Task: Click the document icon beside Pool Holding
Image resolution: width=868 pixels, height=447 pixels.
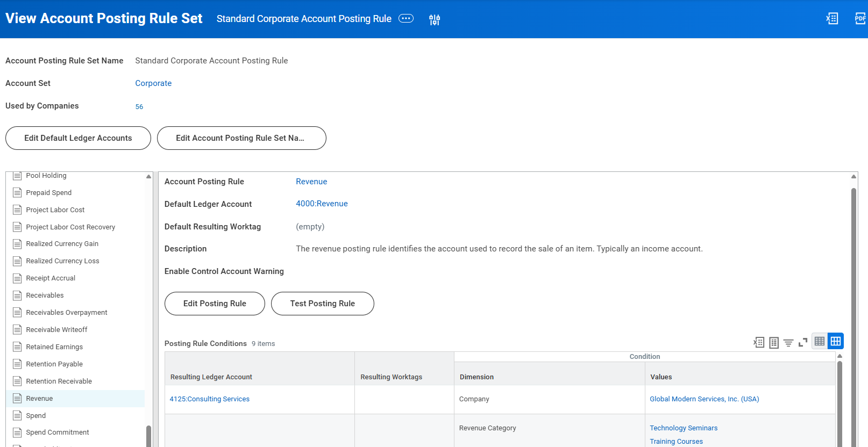Action: pyautogui.click(x=17, y=176)
